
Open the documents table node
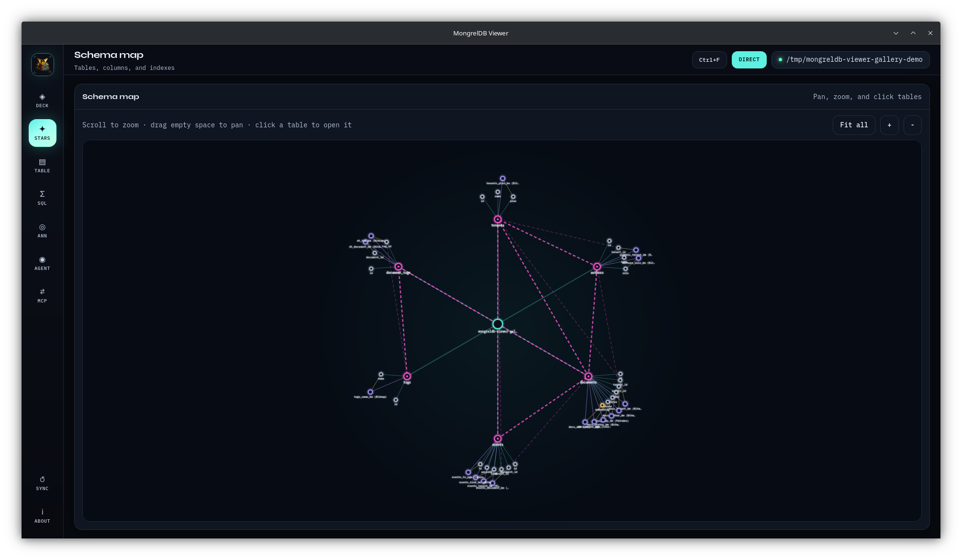pos(588,376)
